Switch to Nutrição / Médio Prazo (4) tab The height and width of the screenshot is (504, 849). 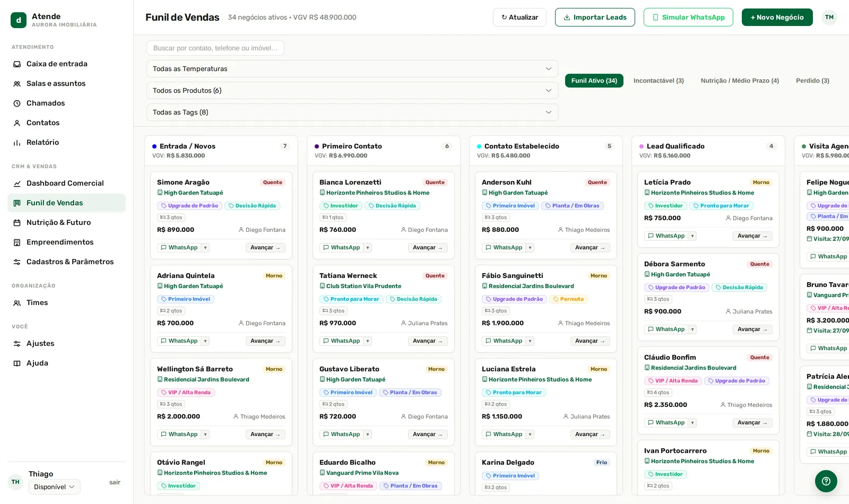740,81
